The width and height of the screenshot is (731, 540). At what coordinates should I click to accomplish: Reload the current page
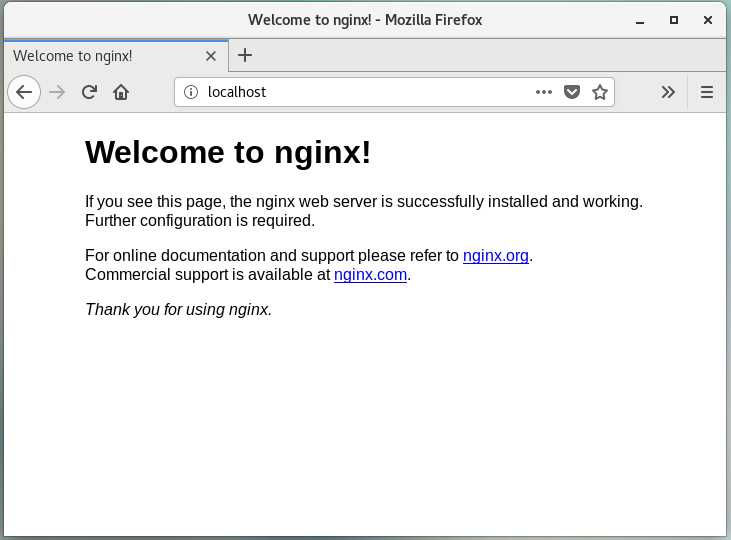pos(89,92)
